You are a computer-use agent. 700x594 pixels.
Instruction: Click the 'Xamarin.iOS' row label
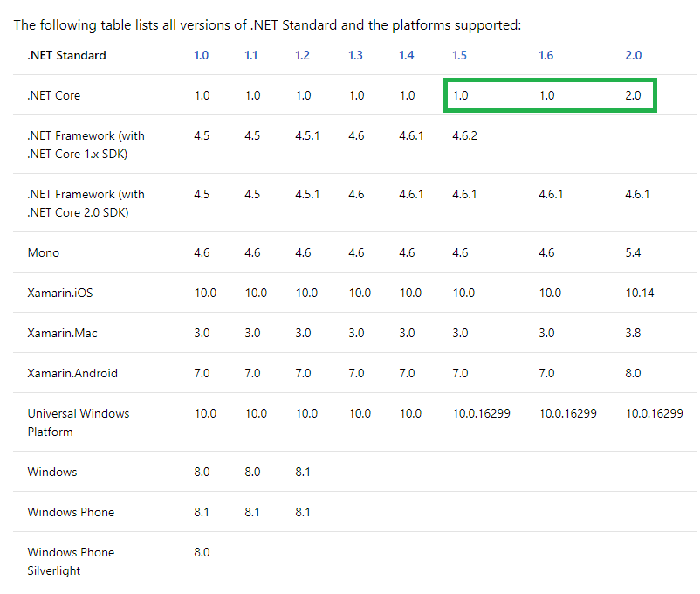click(x=60, y=294)
